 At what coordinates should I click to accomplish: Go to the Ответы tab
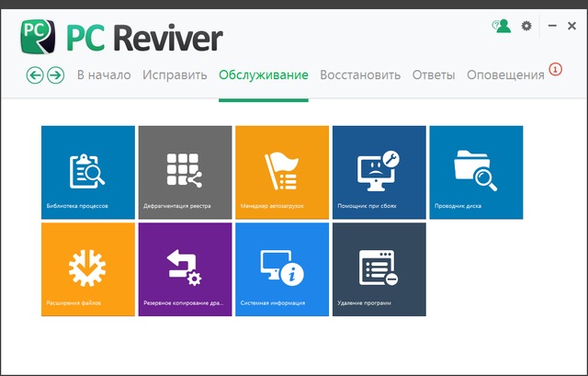coord(434,74)
